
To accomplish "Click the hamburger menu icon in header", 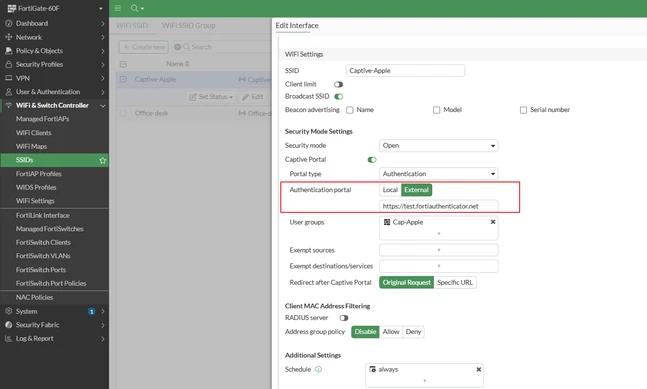I will point(118,8).
